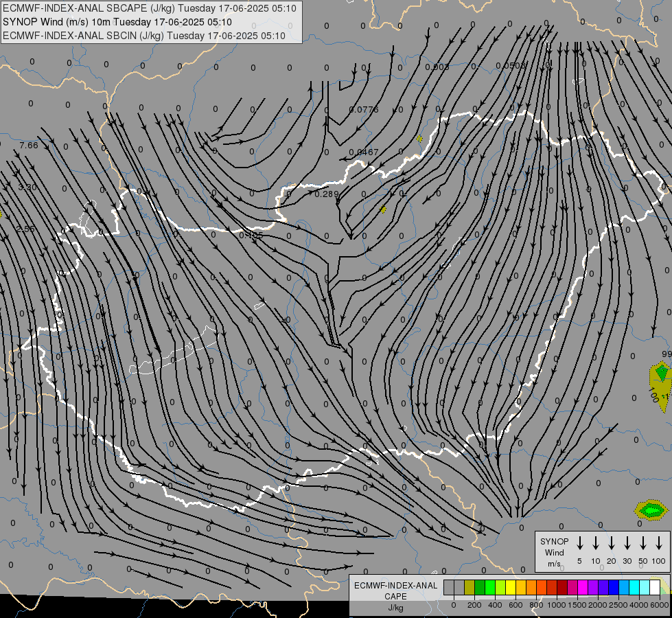Screen dimensions: 672x618
Task: Click the 800 tick label on CAPE scale
Action: [536, 605]
